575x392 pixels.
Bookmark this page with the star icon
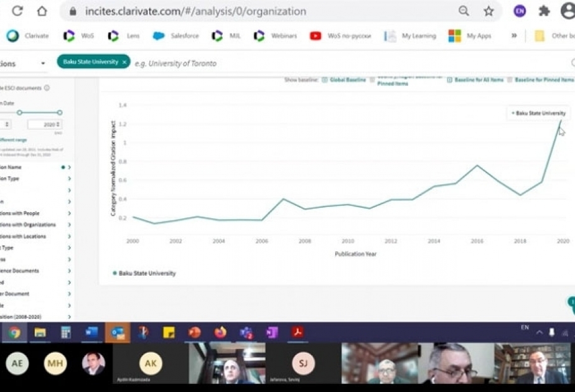tap(489, 11)
